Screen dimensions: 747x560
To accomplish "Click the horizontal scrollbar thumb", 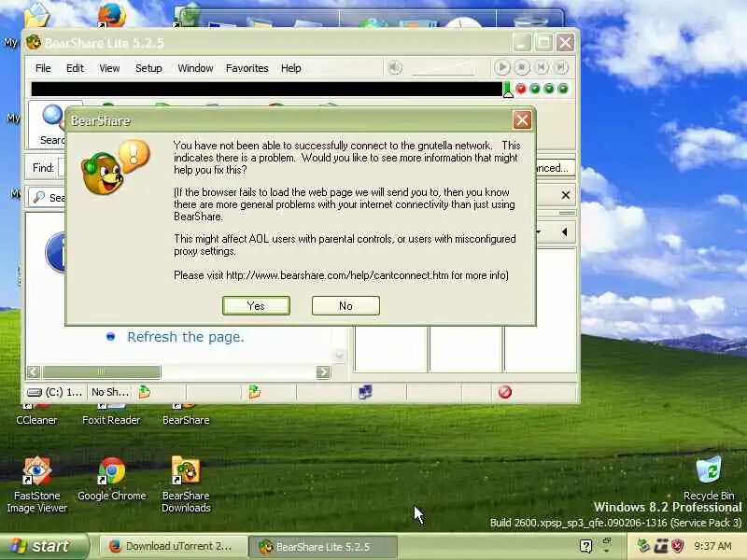I will click(102, 371).
